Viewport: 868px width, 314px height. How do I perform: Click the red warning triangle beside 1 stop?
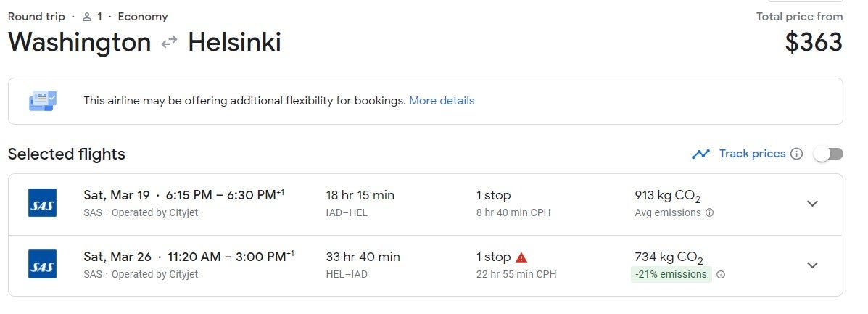point(521,257)
